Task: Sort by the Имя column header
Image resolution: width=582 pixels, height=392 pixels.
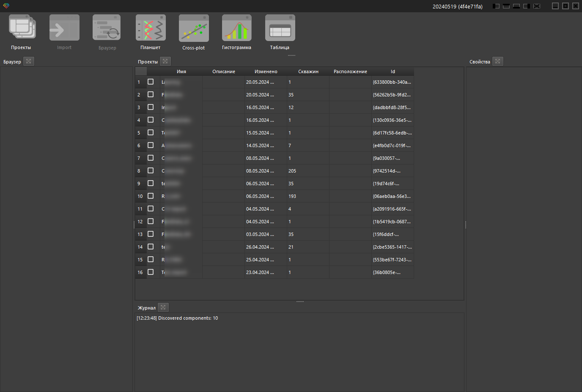Action: click(x=181, y=71)
